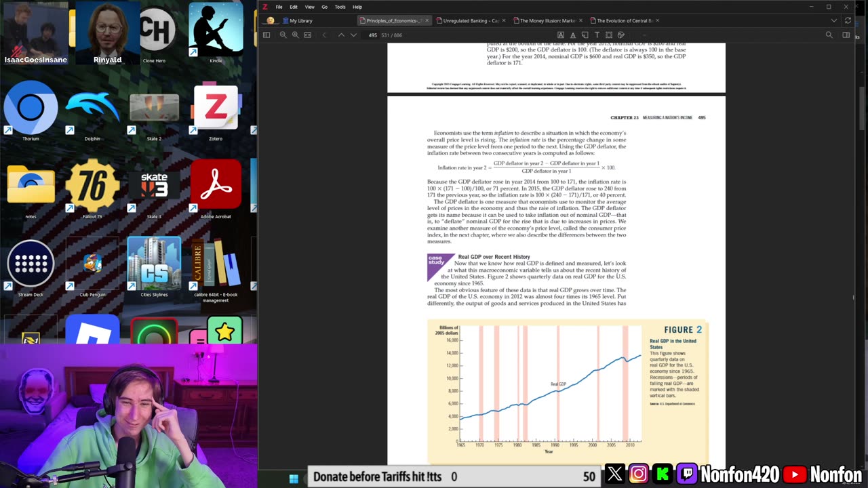Click the 'FIGURE 2' caption label

683,329
